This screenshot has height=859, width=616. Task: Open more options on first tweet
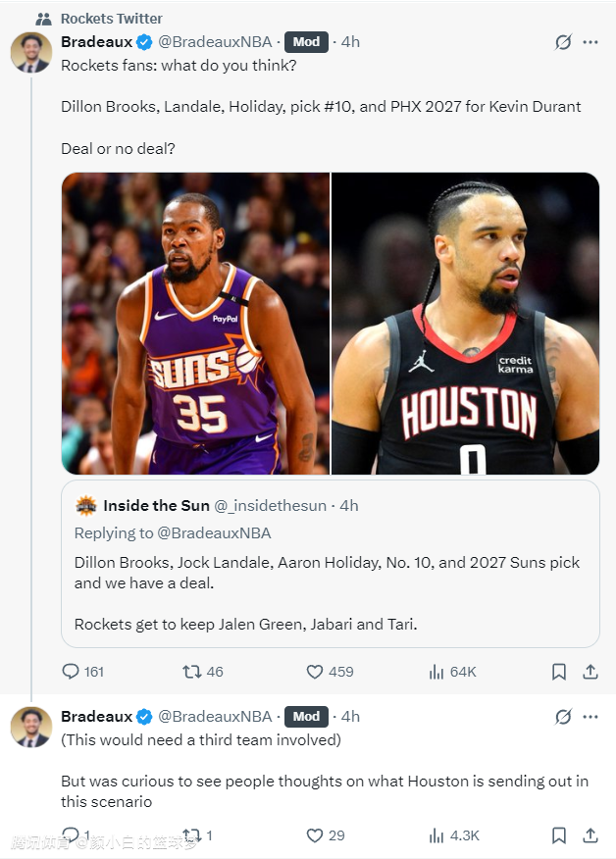(590, 42)
